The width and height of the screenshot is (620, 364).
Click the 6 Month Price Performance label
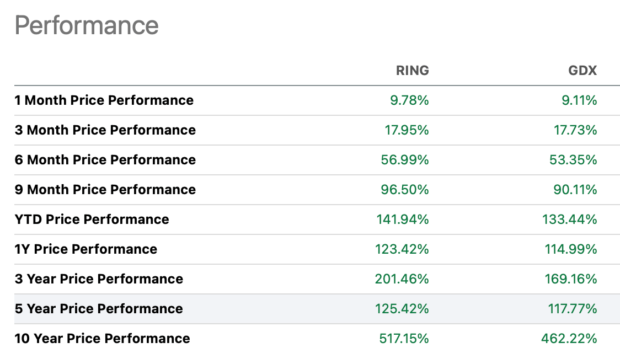pos(105,160)
